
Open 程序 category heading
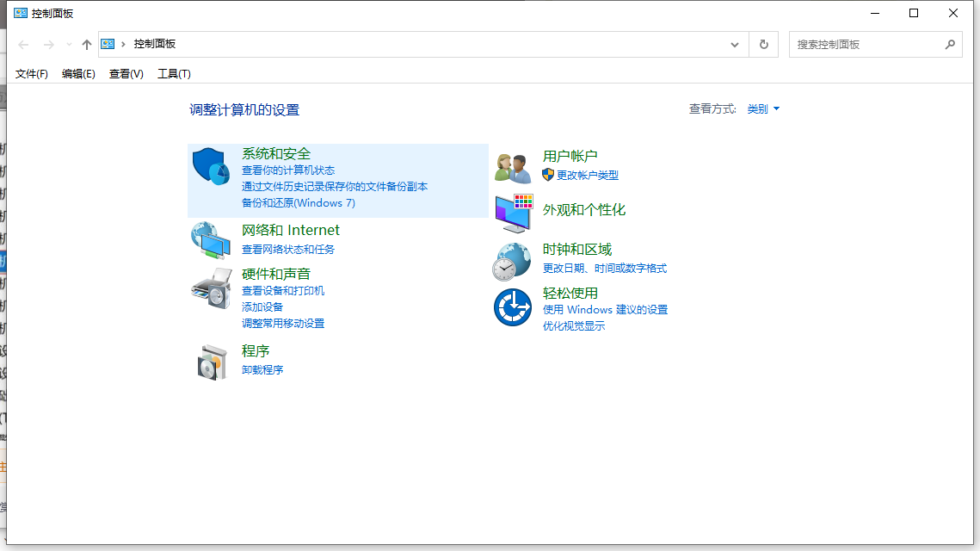[256, 351]
